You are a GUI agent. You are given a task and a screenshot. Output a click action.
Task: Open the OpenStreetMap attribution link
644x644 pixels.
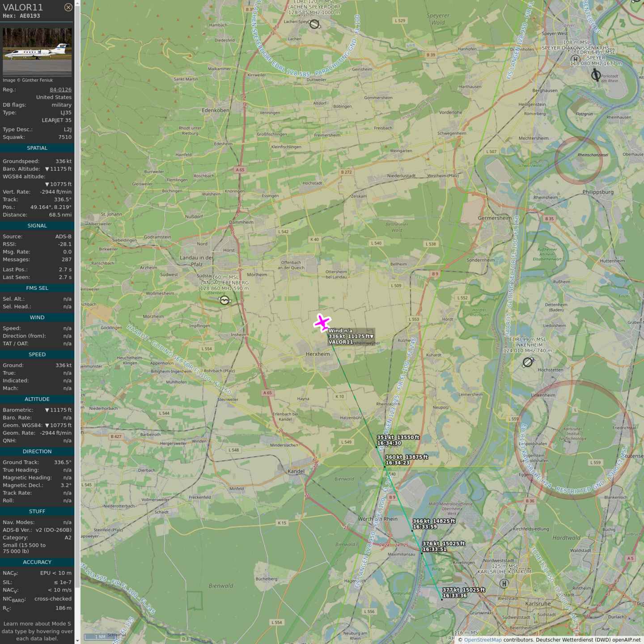[483, 640]
